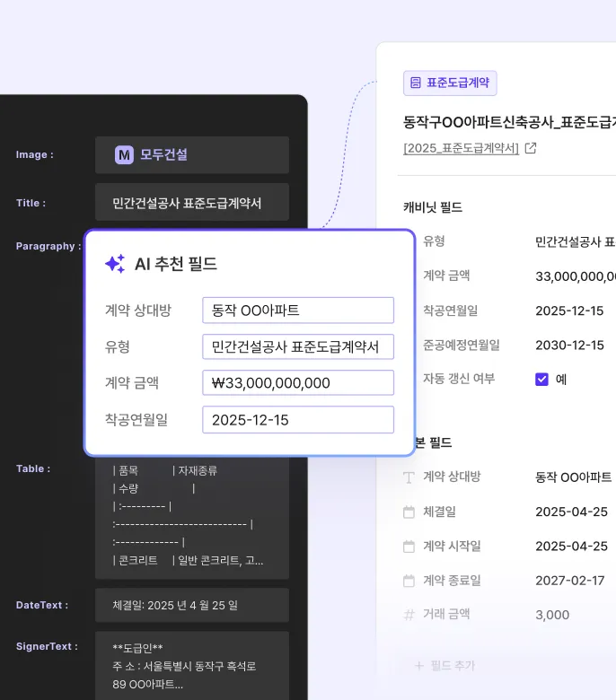
Task: Open the [2025_표준도급계약서] link
Action: click(x=461, y=148)
